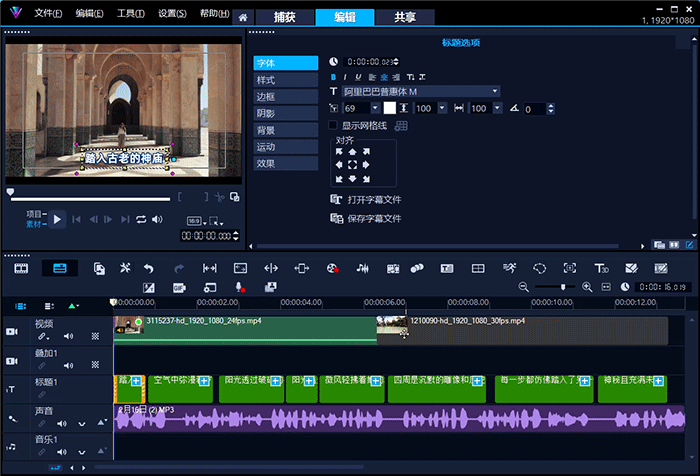Image resolution: width=700 pixels, height=476 pixels.
Task: Click the split screen template icon
Action: [478, 268]
